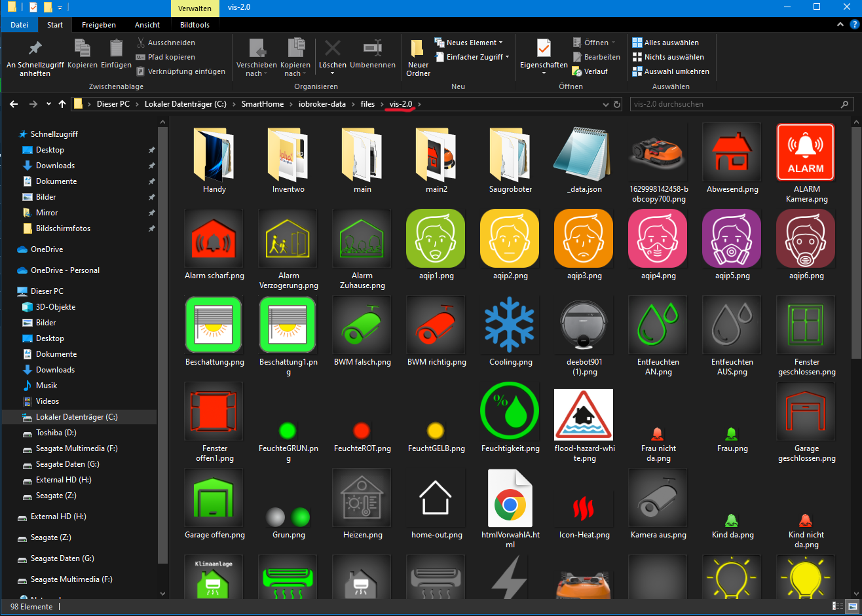Select OneDrive - Personal in sidebar
862x616 pixels.
point(65,270)
